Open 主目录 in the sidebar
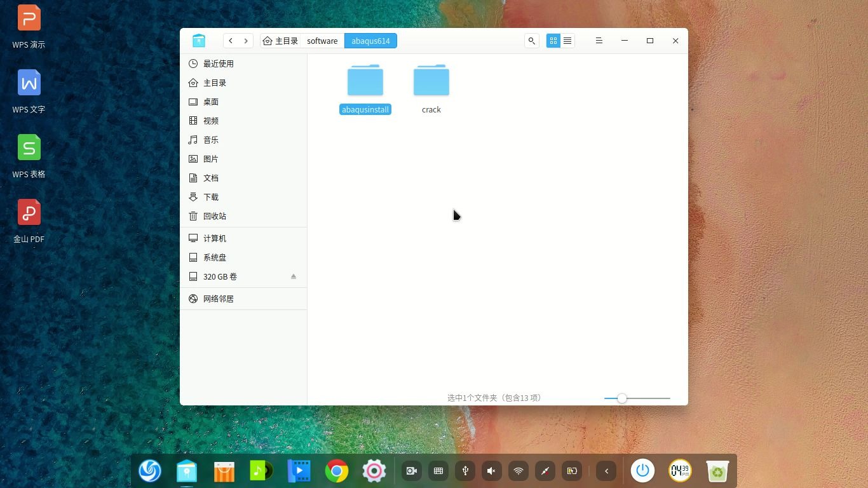Viewport: 868px width, 488px height. (x=243, y=83)
